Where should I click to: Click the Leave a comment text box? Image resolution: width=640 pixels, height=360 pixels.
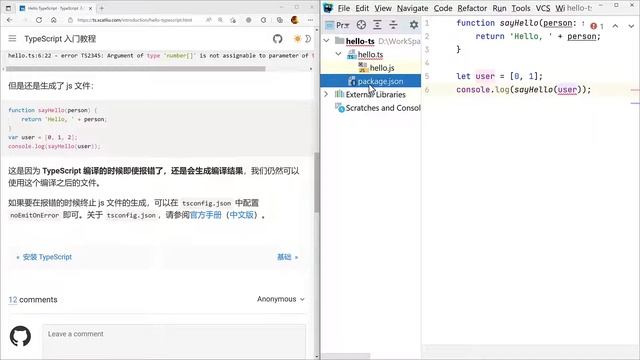point(174,342)
